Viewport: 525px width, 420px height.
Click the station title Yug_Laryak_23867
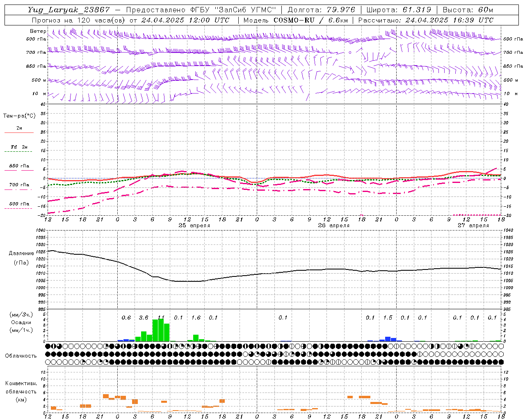[x=69, y=10]
